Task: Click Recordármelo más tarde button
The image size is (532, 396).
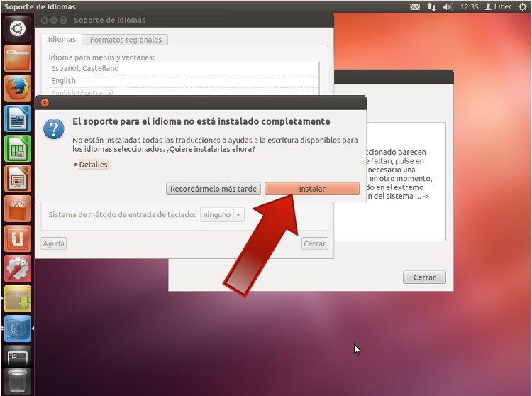Action: pyautogui.click(x=214, y=189)
